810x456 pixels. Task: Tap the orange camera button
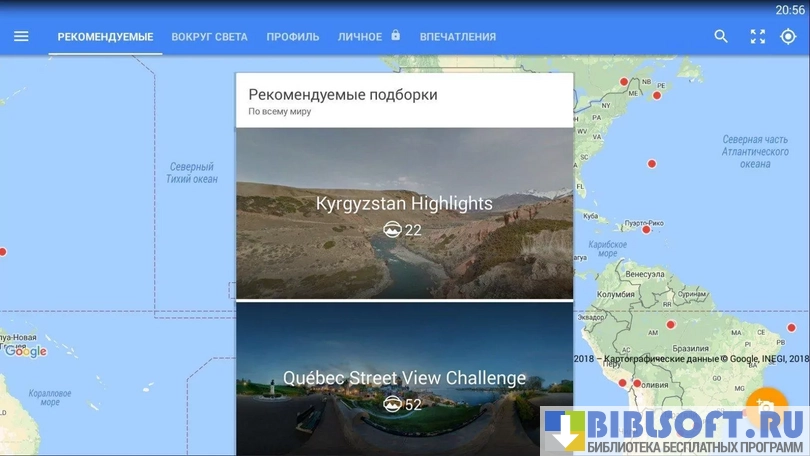767,405
